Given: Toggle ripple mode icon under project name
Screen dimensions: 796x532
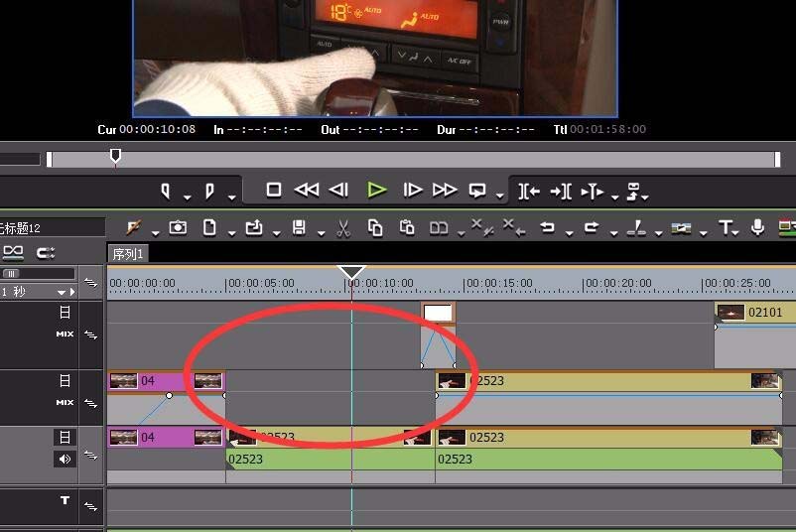Looking at the screenshot, I should click(13, 252).
